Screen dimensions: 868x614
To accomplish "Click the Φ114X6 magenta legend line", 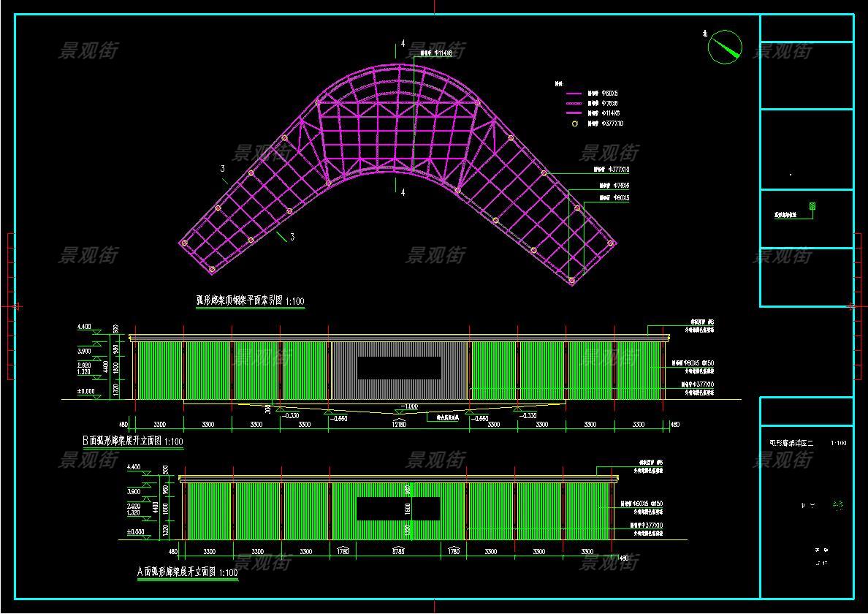I will click(574, 113).
